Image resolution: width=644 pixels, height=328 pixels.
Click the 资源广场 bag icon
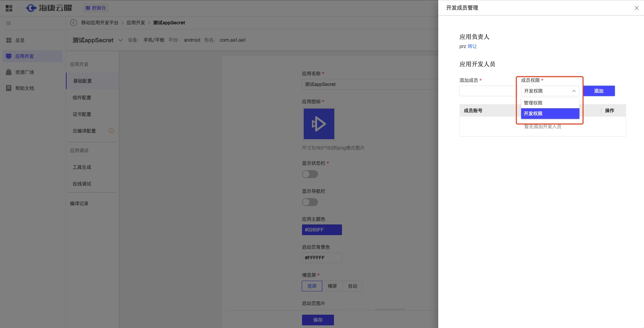point(9,72)
